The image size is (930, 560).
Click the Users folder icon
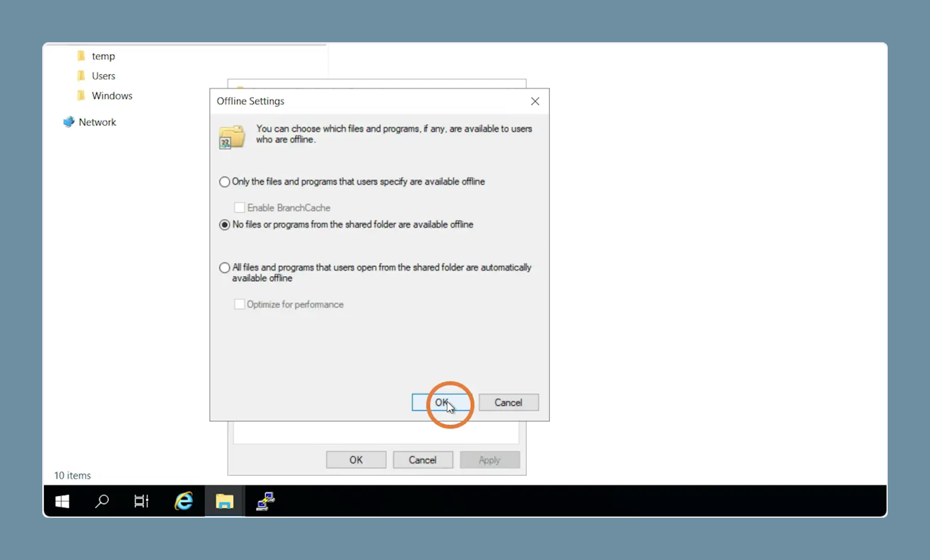pyautogui.click(x=81, y=76)
